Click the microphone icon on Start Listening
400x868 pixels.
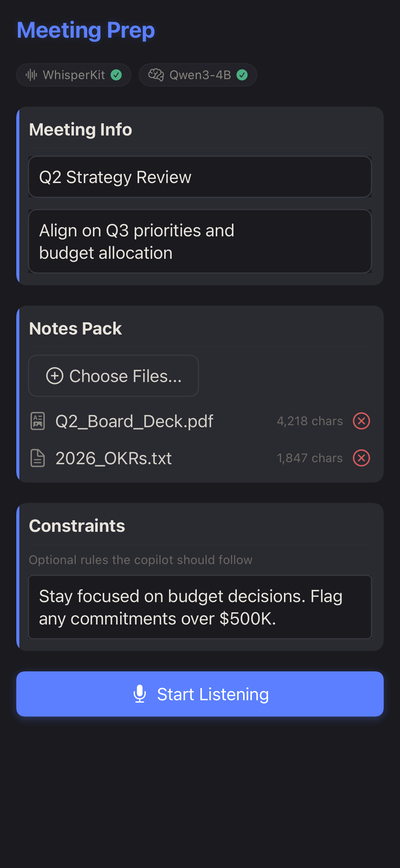[x=140, y=694]
